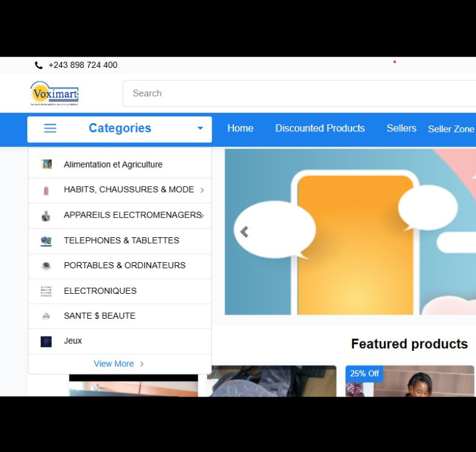The width and height of the screenshot is (476, 452).
Task: Expand the Appareils Electromenagers submenu chevron
Action: tap(203, 215)
